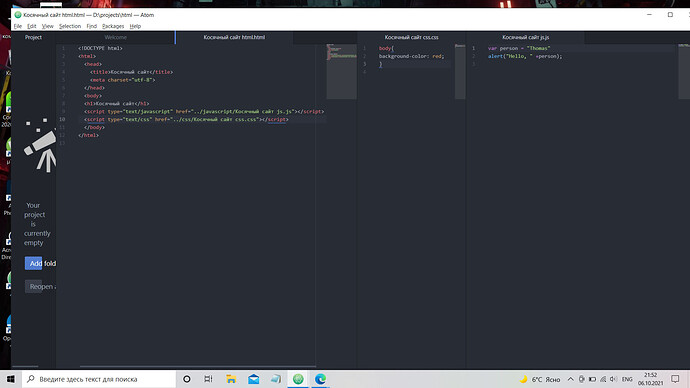
Task: Click the Reopen a project button
Action: (x=40, y=286)
